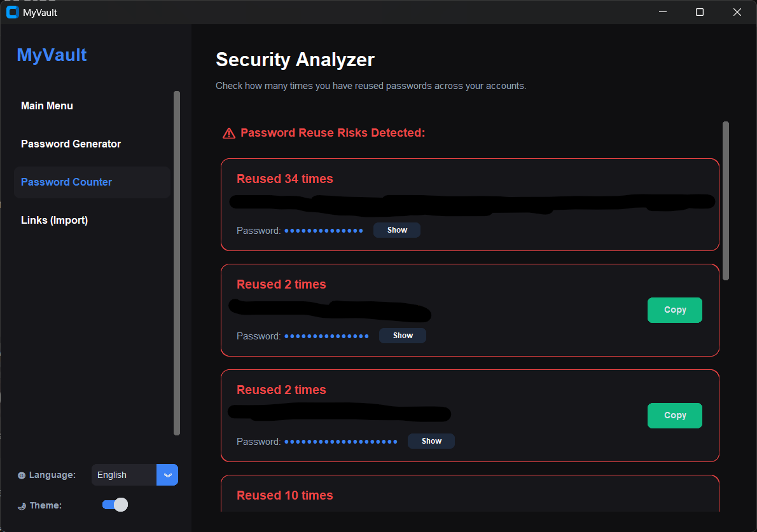Click the results list scrollbar thumb

click(726, 201)
